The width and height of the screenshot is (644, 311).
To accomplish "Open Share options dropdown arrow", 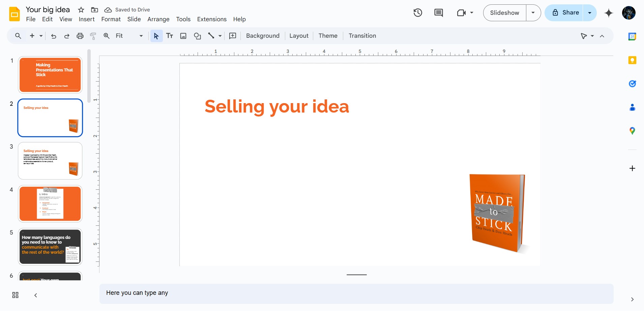I will [590, 13].
